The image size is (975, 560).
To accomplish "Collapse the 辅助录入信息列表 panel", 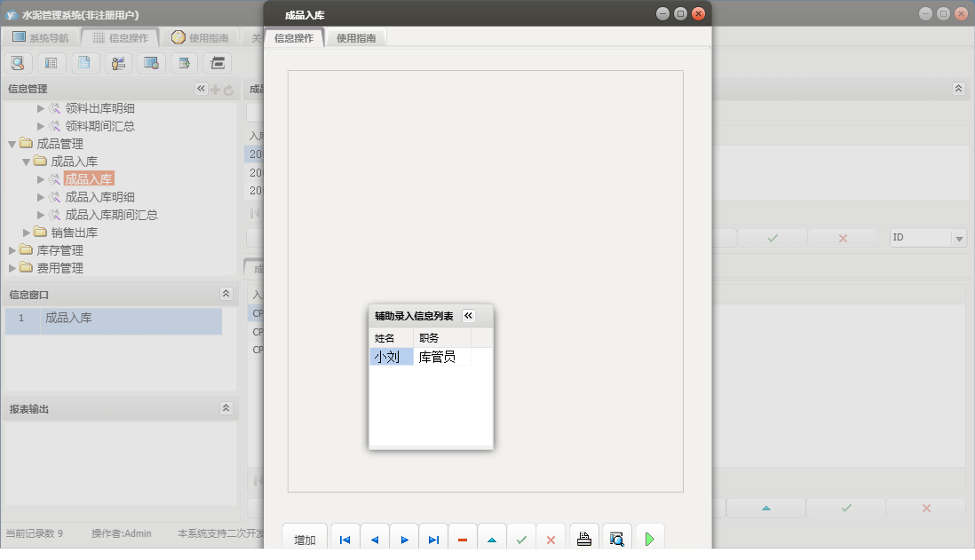I will coord(469,316).
